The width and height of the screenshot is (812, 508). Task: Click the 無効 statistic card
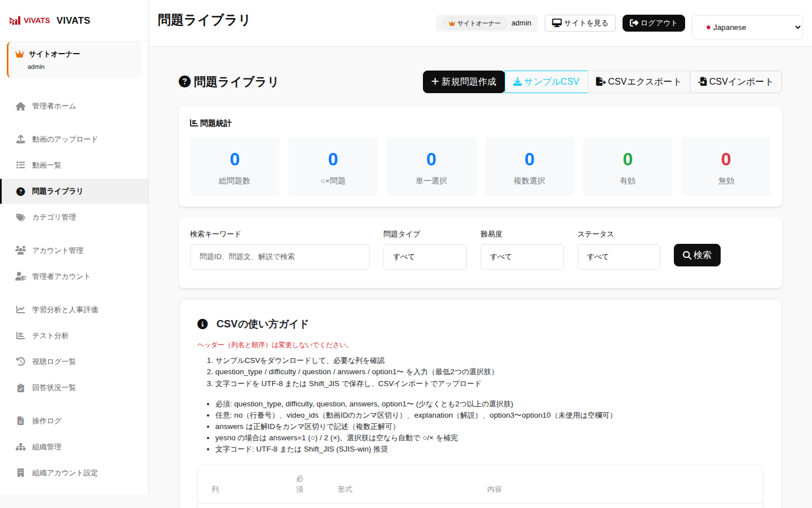(x=726, y=166)
